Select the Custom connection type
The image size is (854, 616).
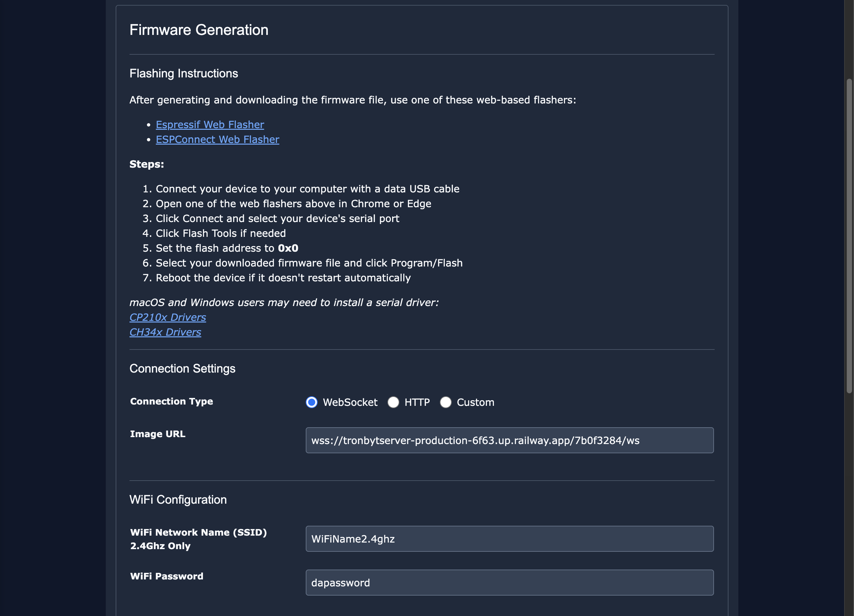[446, 402]
